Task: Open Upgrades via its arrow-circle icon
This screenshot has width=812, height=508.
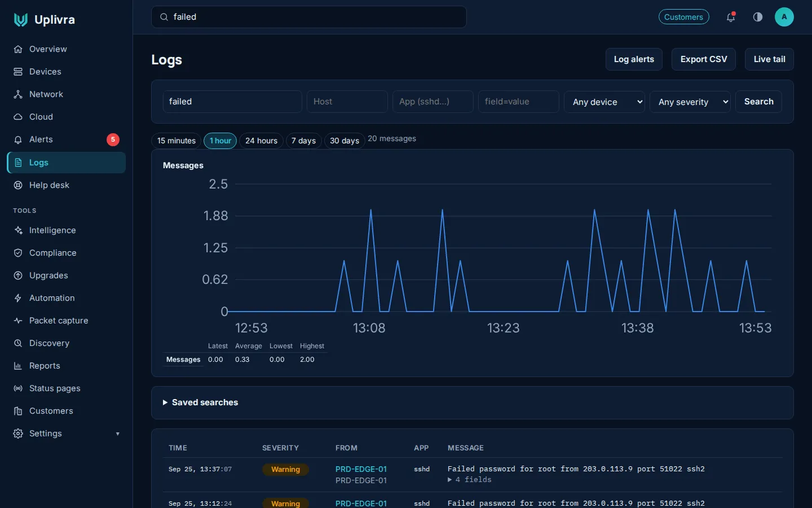Action: pyautogui.click(x=18, y=275)
